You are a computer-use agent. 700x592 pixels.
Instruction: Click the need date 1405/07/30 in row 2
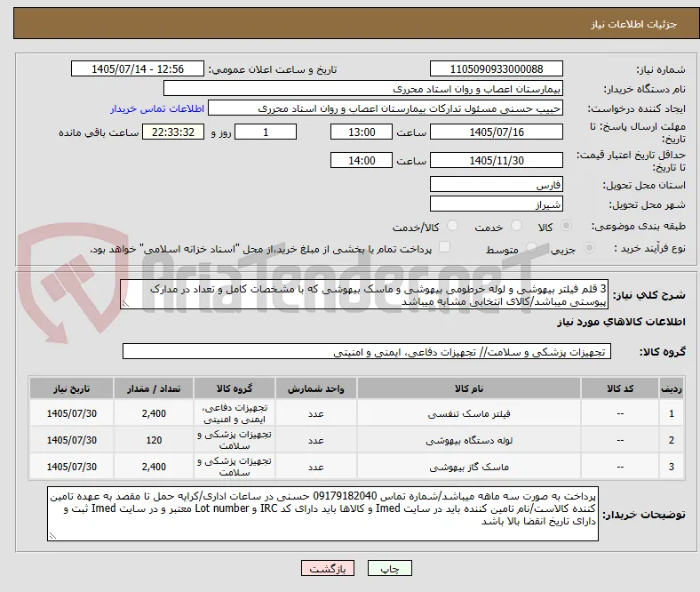pyautogui.click(x=71, y=440)
